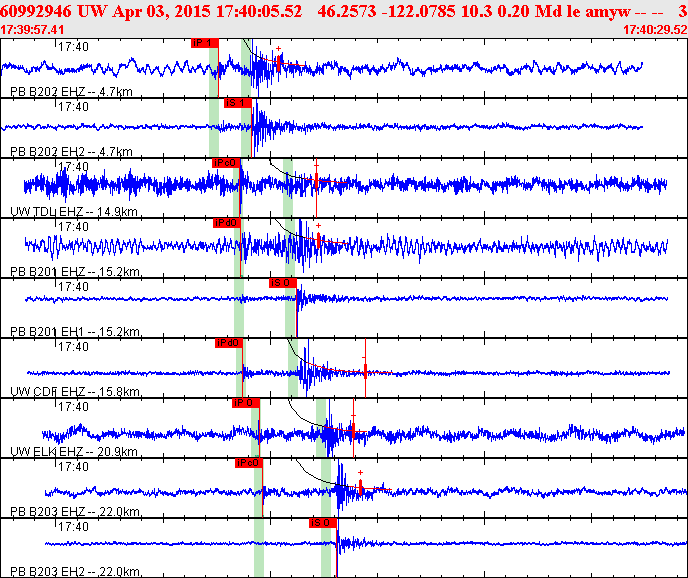
Task: Click the '0.20 Md' magnitude in the header
Action: [530, 11]
